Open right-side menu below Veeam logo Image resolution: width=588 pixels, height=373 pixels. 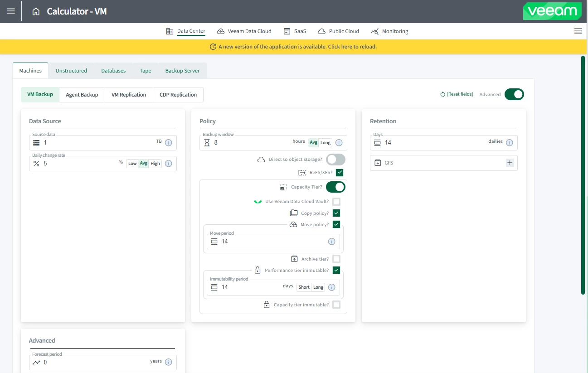tap(578, 31)
